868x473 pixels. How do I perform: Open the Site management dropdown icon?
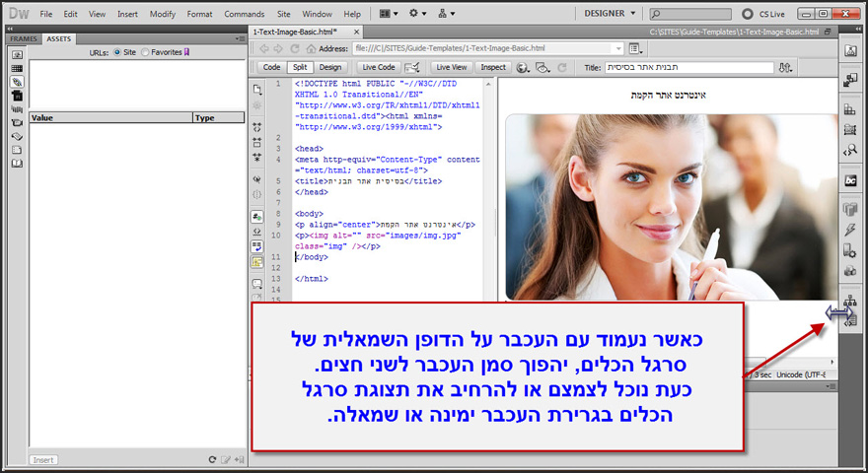pos(446,13)
